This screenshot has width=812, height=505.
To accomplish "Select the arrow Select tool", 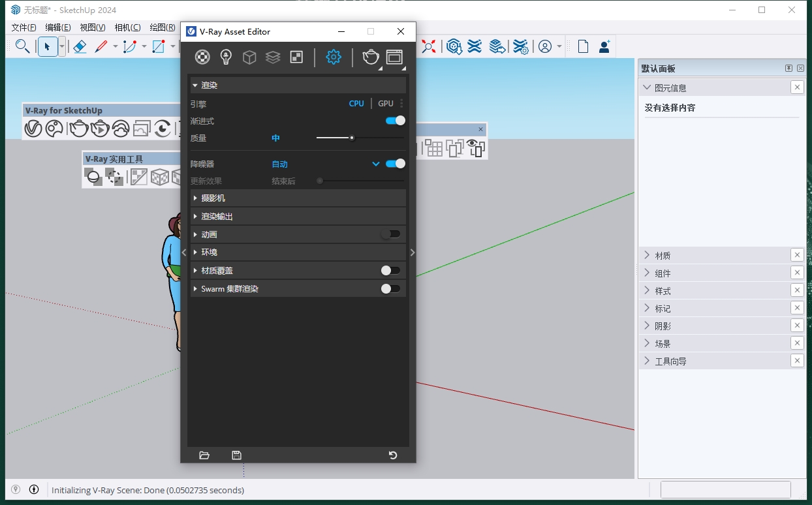I will pos(47,46).
